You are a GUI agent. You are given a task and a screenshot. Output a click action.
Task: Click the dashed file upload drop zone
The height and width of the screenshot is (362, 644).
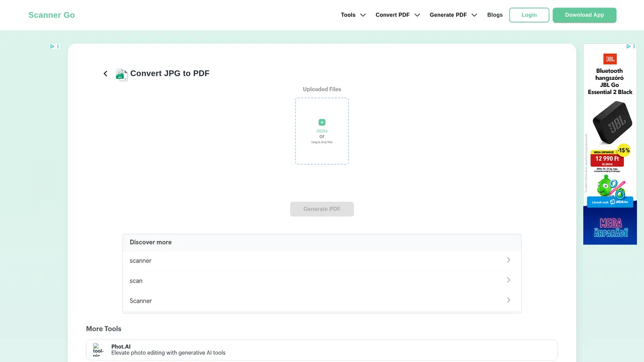[x=322, y=131]
